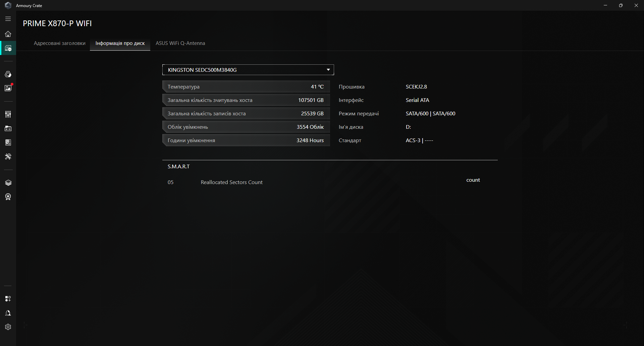Open the star badge icon in sidebar

(x=8, y=197)
